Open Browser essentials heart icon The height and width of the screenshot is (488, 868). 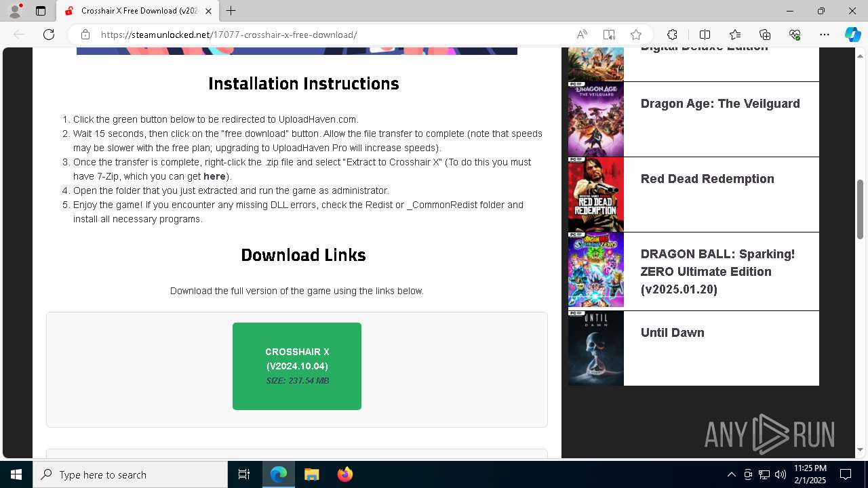click(795, 35)
